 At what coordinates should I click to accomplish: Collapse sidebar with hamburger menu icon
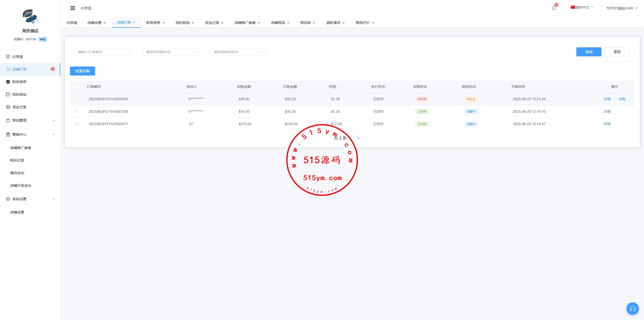(x=73, y=8)
